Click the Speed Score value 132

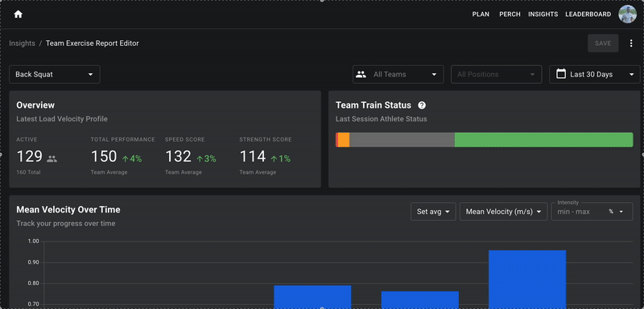coord(178,156)
